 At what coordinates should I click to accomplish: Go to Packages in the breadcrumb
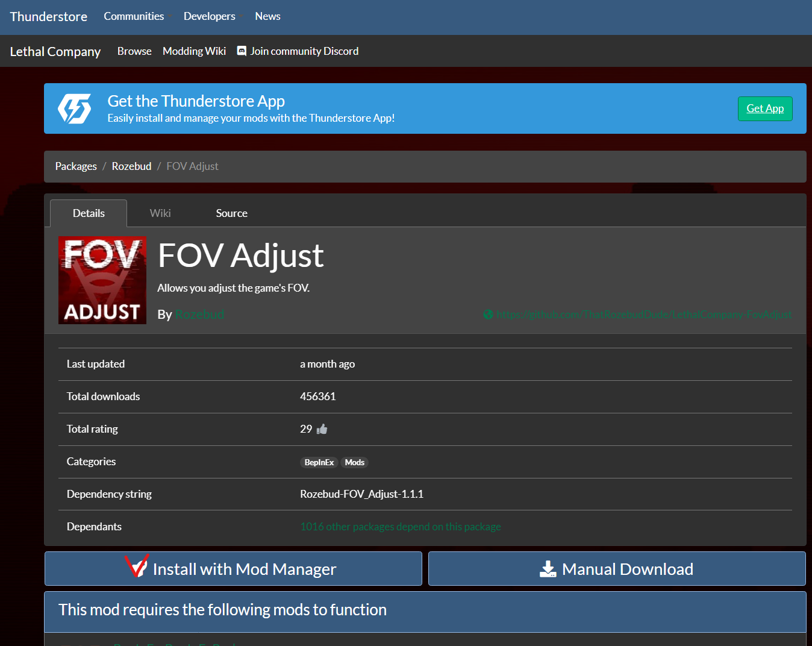point(76,166)
